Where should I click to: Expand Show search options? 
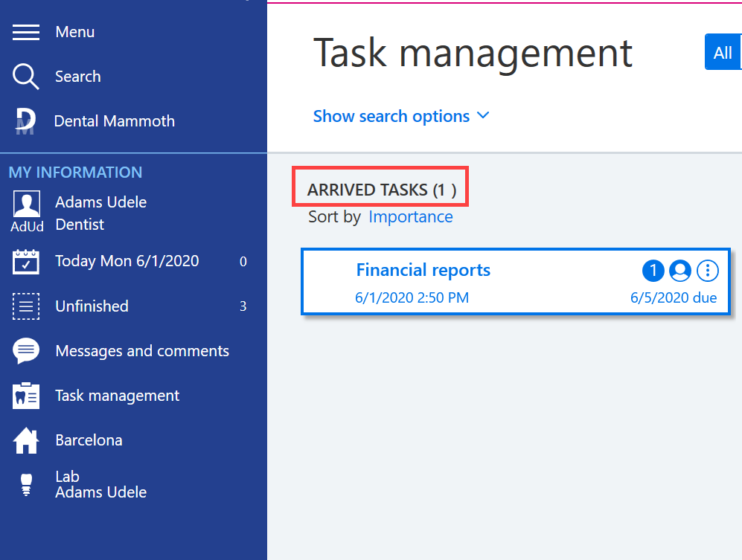coord(391,116)
